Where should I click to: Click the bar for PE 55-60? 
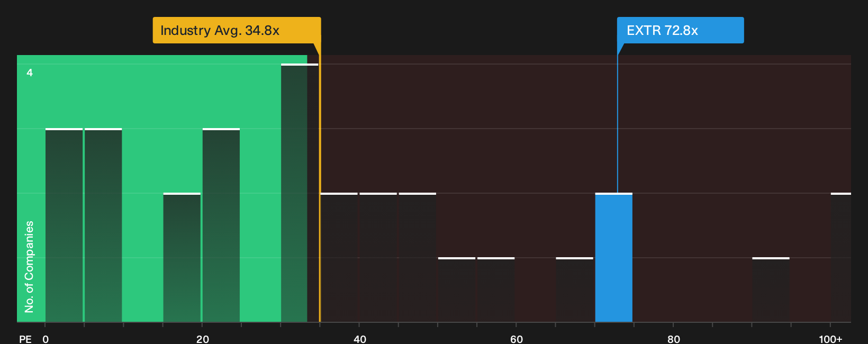(x=496, y=289)
